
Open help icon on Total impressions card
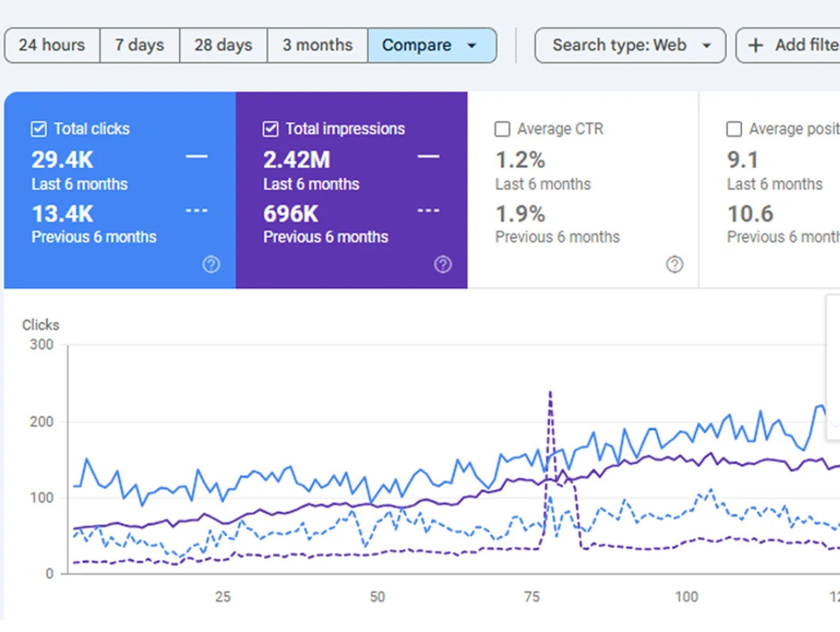[x=443, y=265]
